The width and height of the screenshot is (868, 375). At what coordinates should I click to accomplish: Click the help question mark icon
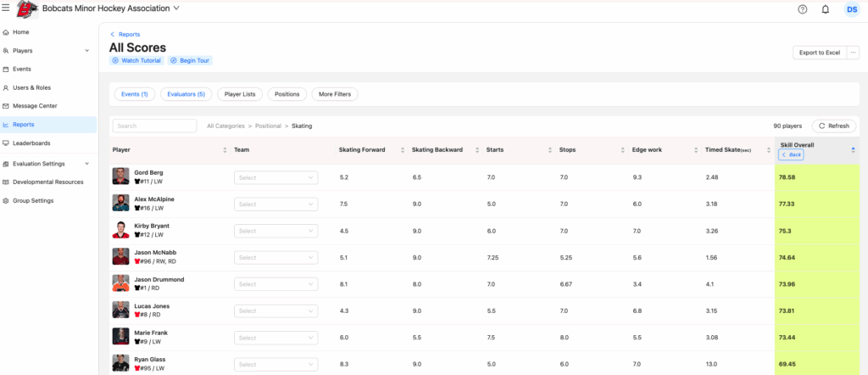[802, 9]
